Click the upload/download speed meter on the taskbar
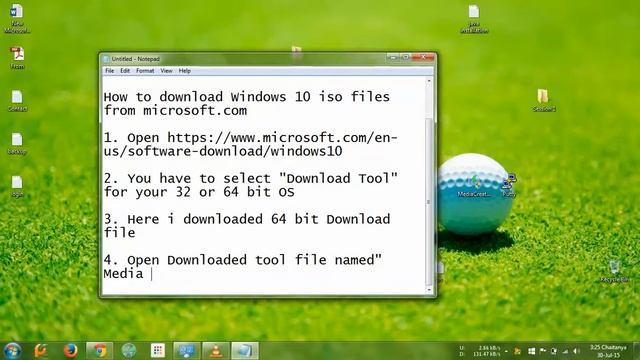Screen dimensions: 640x360 pos(480,351)
